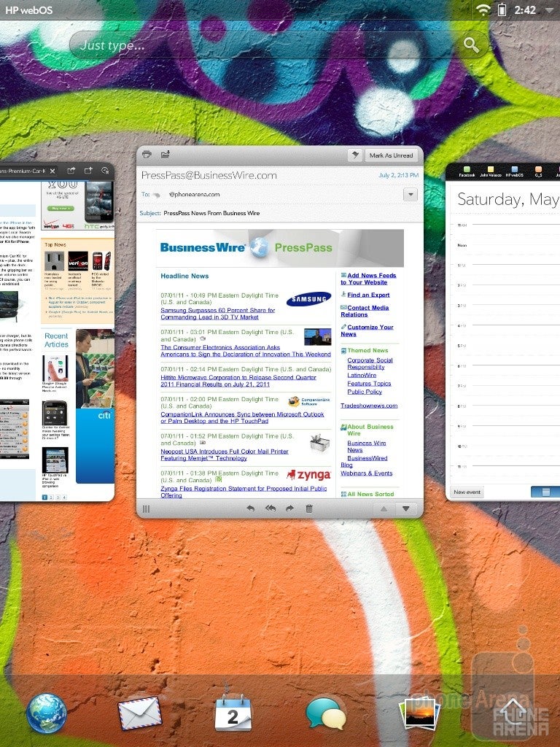Select the Facebook calendar in the calendar card

[x=467, y=172]
